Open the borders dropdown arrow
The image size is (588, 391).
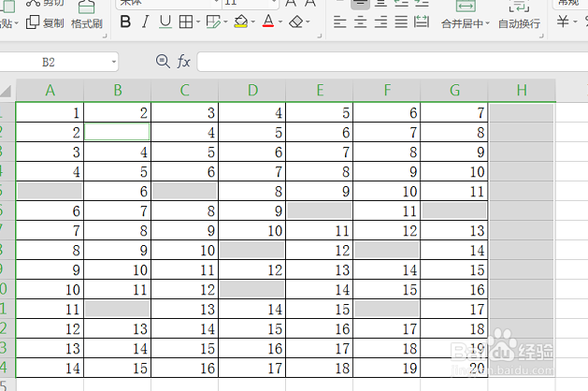coord(198,22)
